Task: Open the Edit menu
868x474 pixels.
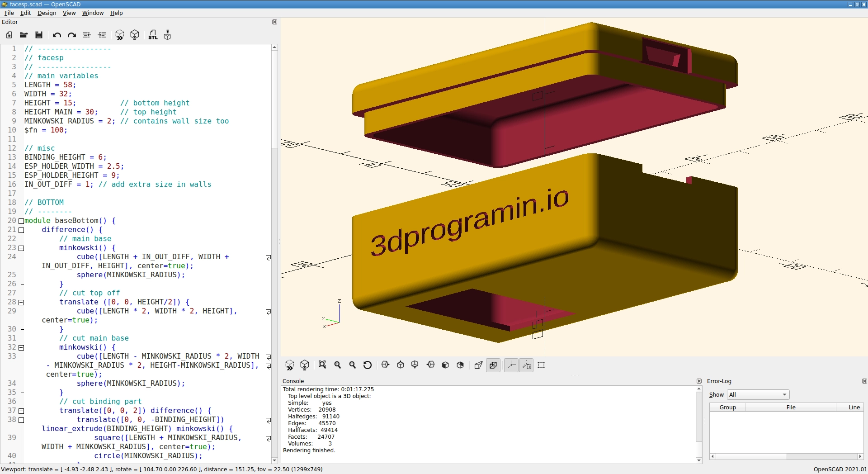Action: tap(25, 13)
